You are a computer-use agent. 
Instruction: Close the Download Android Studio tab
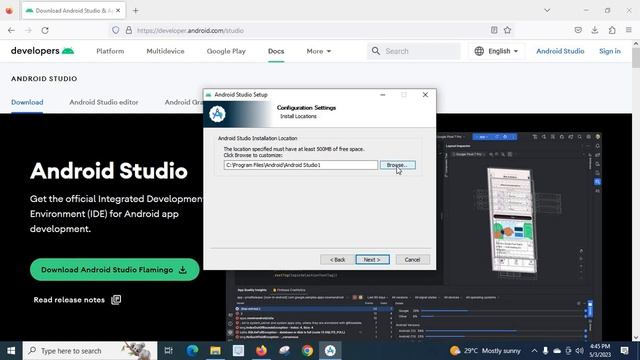point(118,11)
